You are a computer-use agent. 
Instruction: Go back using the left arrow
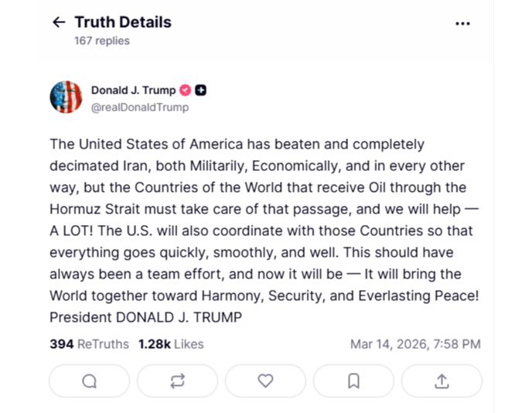59,22
